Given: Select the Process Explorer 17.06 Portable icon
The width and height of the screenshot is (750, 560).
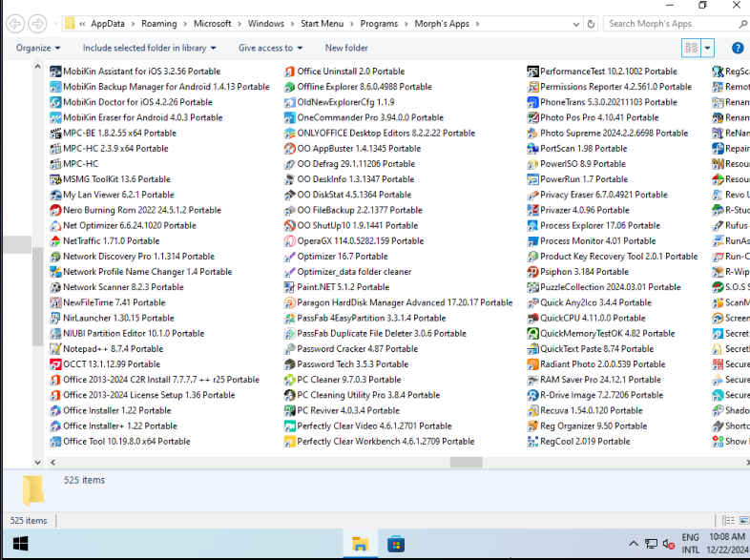Looking at the screenshot, I should pyautogui.click(x=532, y=225).
